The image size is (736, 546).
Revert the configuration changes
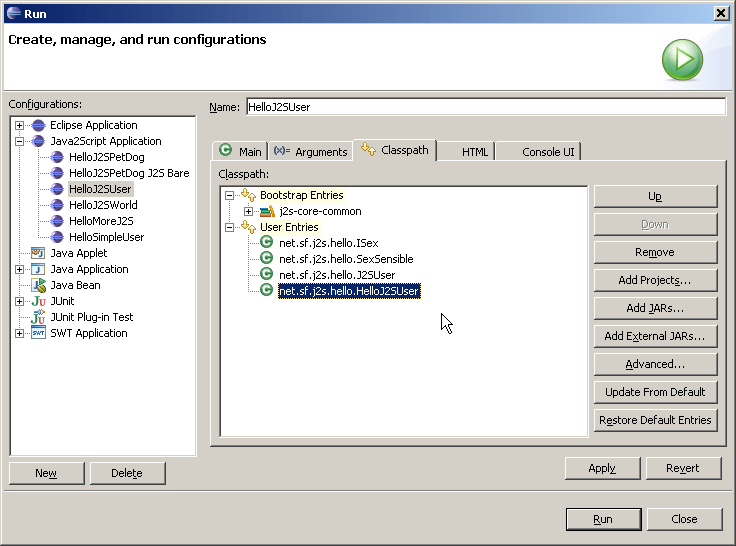pos(683,468)
